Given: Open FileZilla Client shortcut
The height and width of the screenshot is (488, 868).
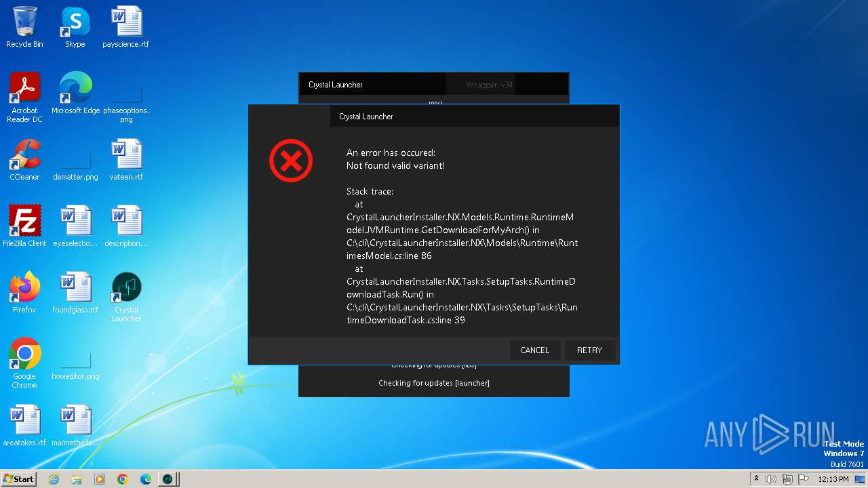Looking at the screenshot, I should pyautogui.click(x=24, y=226).
